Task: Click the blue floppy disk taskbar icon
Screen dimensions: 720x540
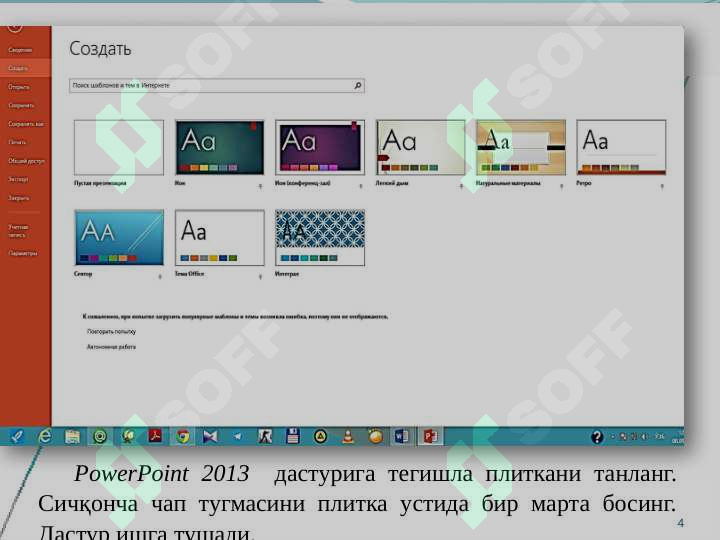Action: tap(292, 436)
